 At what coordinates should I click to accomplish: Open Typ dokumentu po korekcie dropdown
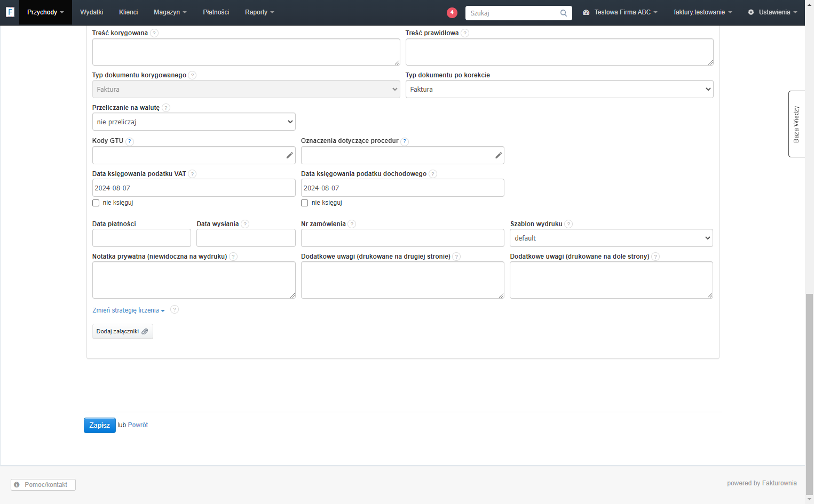click(x=559, y=89)
